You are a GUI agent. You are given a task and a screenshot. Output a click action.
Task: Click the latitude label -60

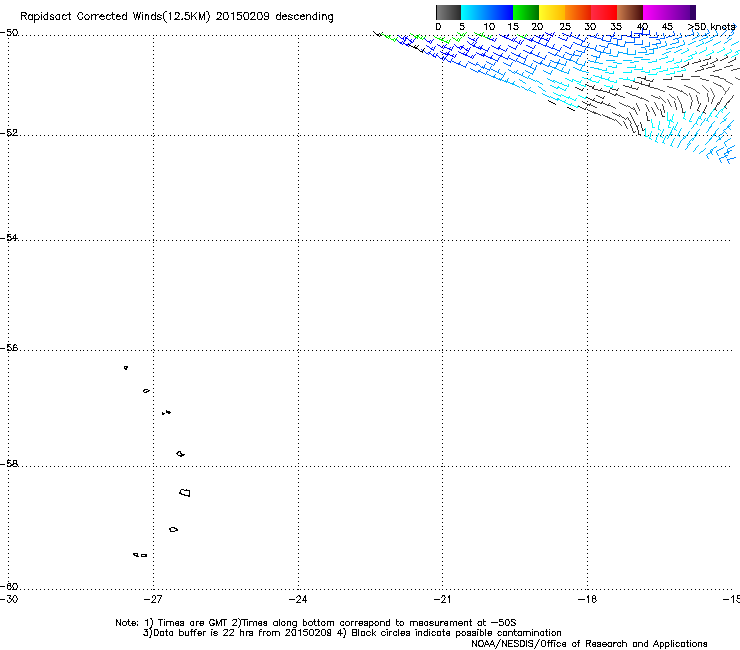pos(9,586)
